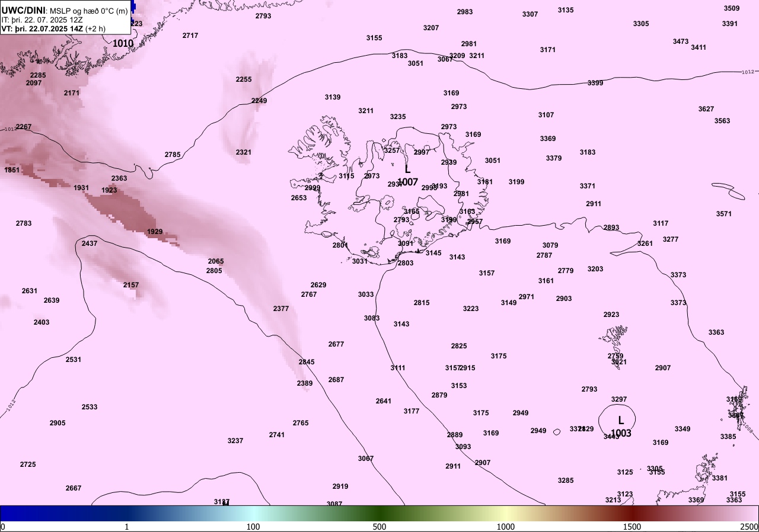The height and width of the screenshot is (532, 759).
Task: Click the height value 2065
Action: tap(216, 261)
